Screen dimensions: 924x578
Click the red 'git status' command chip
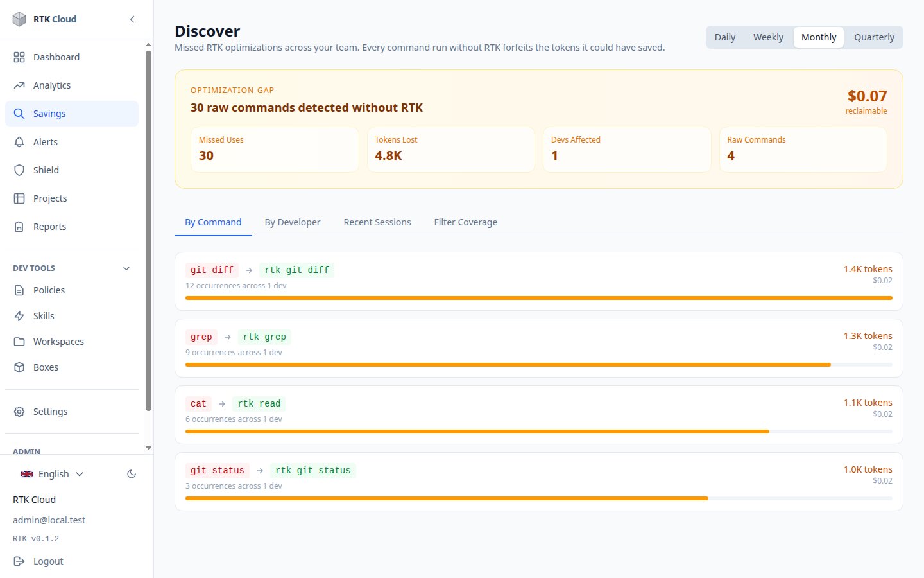217,471
